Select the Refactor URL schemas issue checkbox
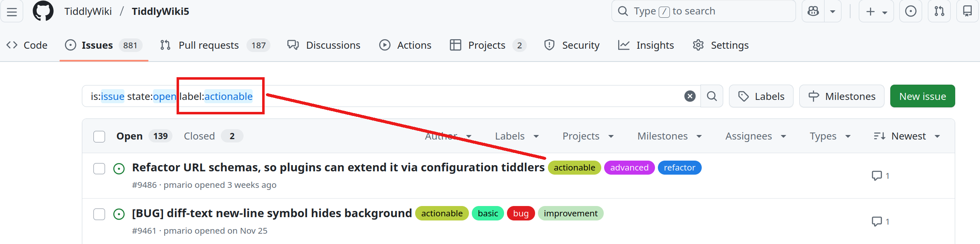This screenshot has width=980, height=244. click(x=99, y=168)
